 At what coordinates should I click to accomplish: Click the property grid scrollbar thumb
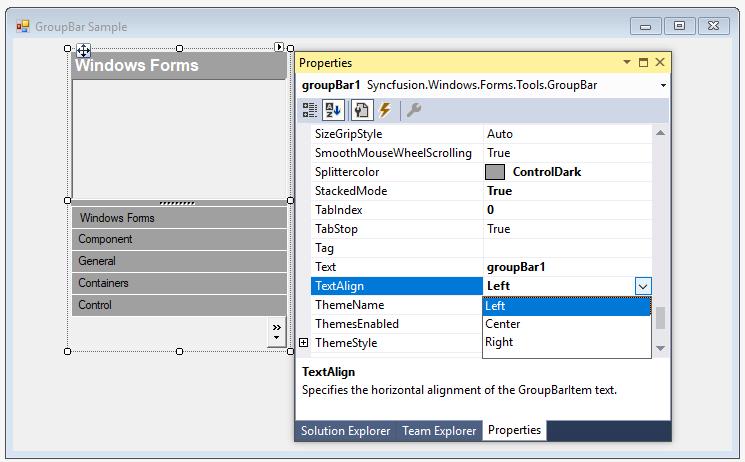[660, 318]
